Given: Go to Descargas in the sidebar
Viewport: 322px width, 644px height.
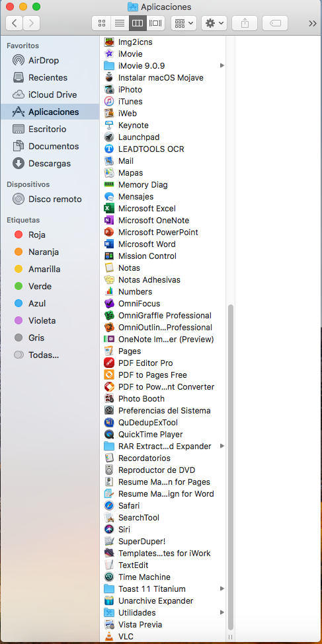Looking at the screenshot, I should (50, 163).
